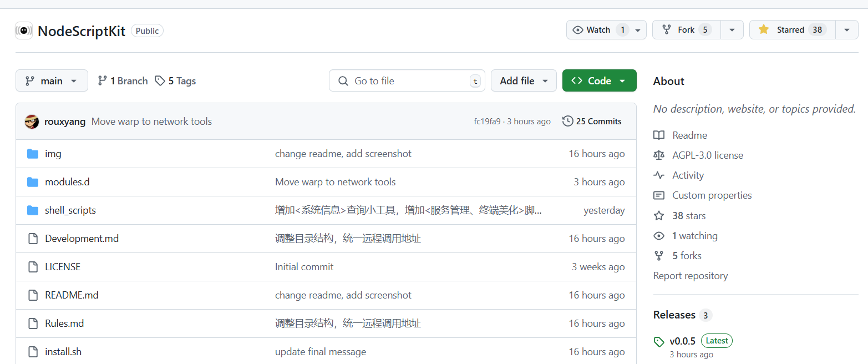Open latest commit message 'Move warp to network tools' in header
The image size is (868, 364).
[151, 122]
